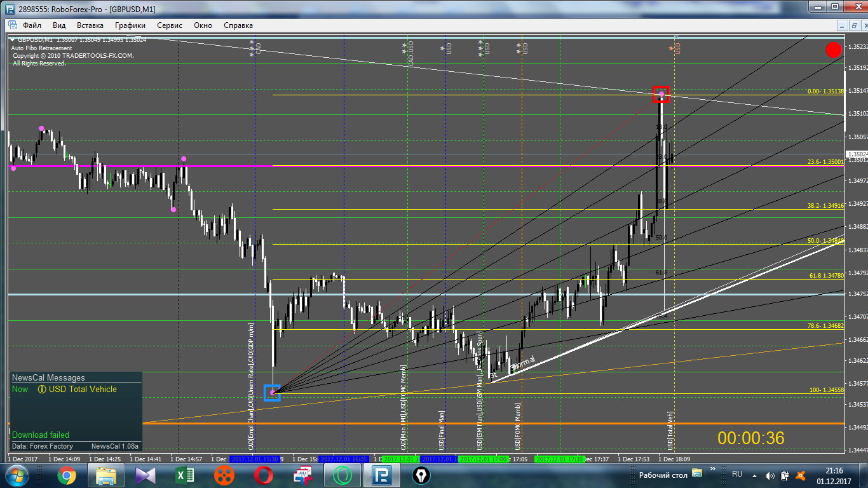This screenshot has width=868, height=488.
Task: Click the chart window icon left of Файл
Action: (13, 25)
